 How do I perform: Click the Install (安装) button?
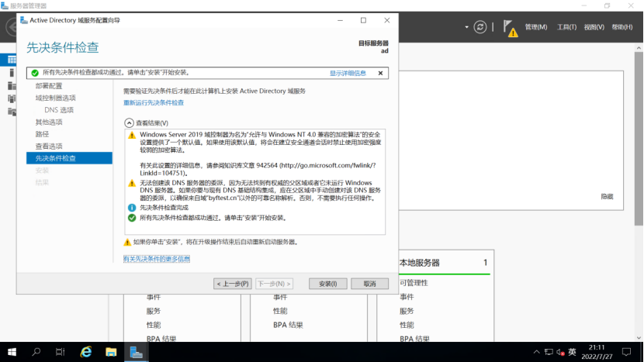327,284
